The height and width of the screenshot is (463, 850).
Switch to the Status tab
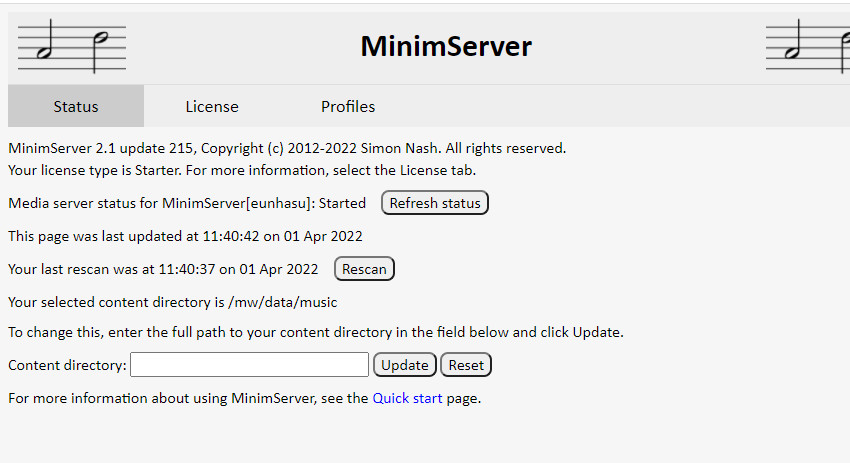tap(76, 106)
